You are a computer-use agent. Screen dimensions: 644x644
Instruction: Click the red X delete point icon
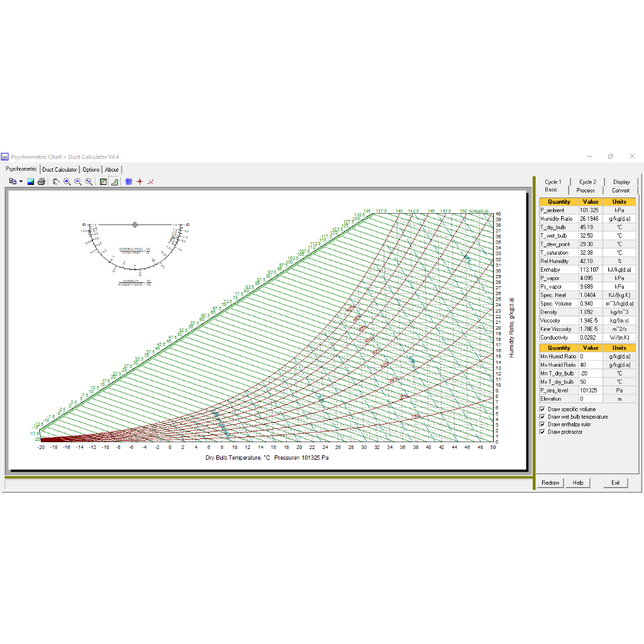[150, 182]
